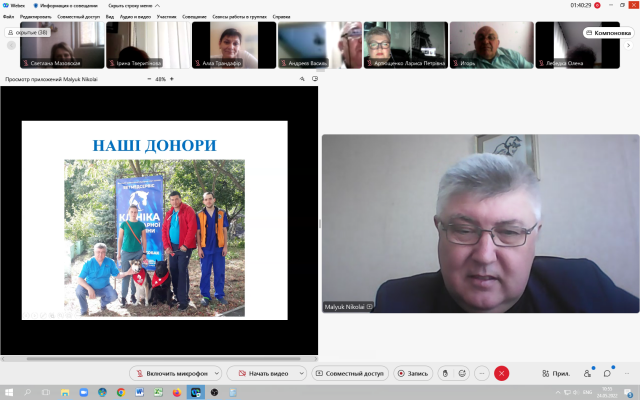Viewport: 640px width, 400px height.
Task: Open the Аудио и видео menu
Action: click(x=135, y=17)
